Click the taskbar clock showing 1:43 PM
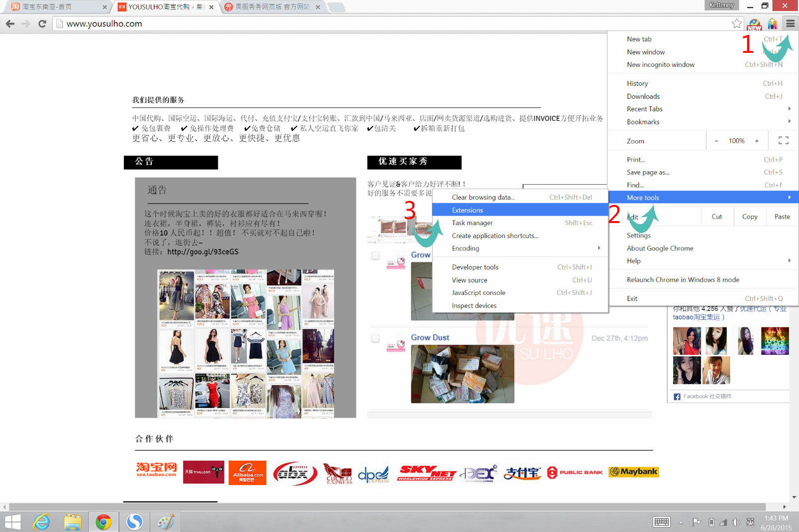This screenshot has height=532, width=799. 776,523
